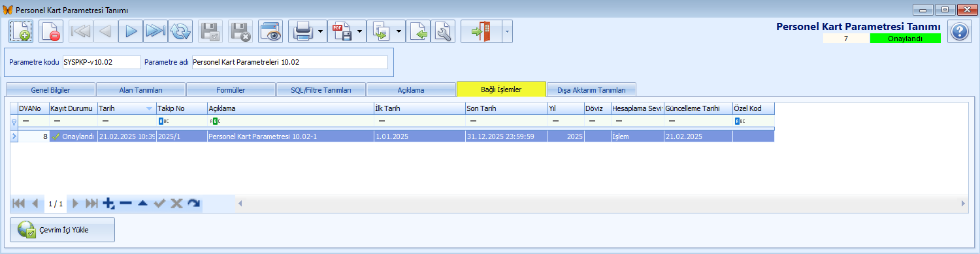980x254 pixels.
Task: Add a grid row with plus navigator button
Action: click(109, 204)
